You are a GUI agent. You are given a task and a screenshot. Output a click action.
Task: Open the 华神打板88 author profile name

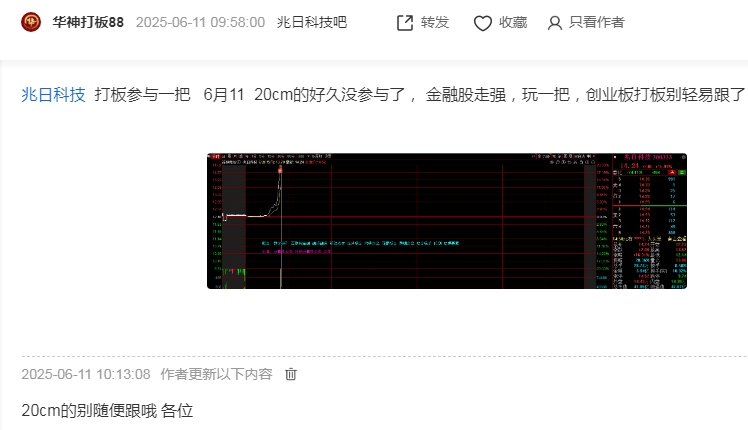(88, 22)
